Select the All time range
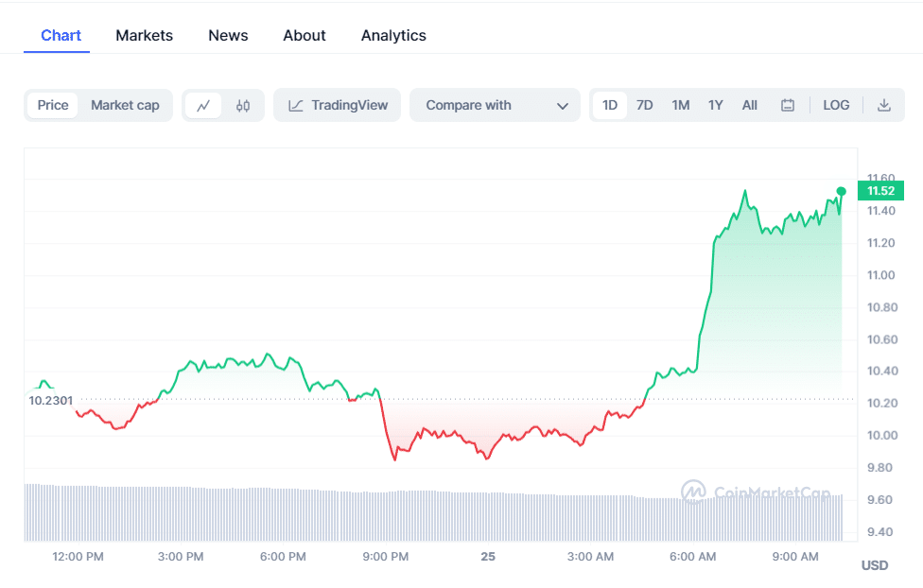The width and height of the screenshot is (923, 588). [x=749, y=105]
